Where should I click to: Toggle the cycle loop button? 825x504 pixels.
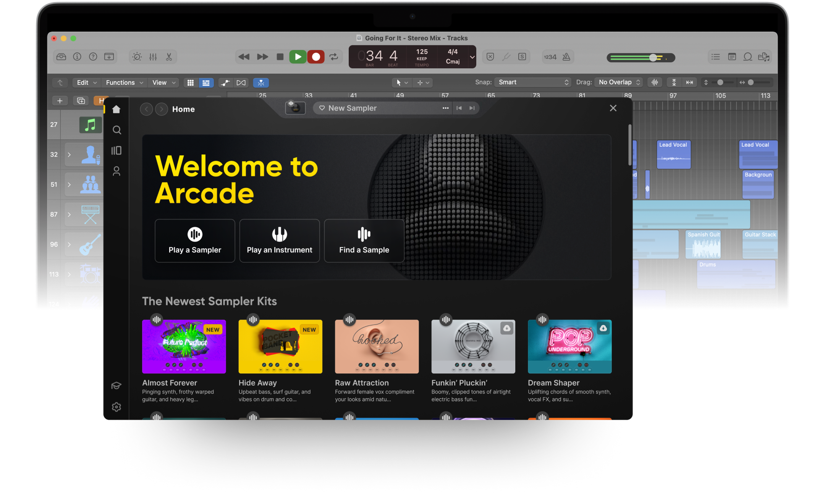[334, 57]
